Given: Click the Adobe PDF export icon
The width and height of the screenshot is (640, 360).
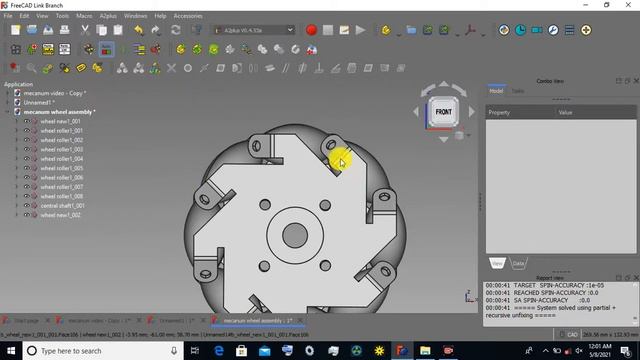Looking at the screenshot, I should pos(470,30).
